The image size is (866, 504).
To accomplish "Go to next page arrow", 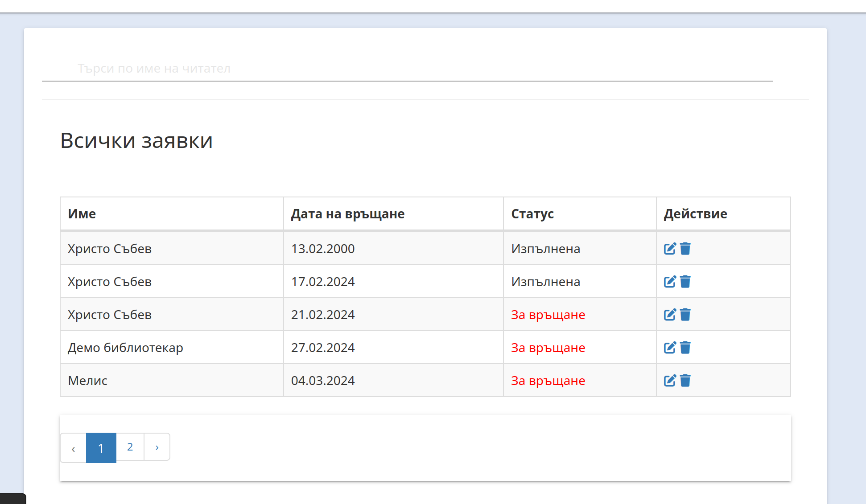I will pos(157,447).
